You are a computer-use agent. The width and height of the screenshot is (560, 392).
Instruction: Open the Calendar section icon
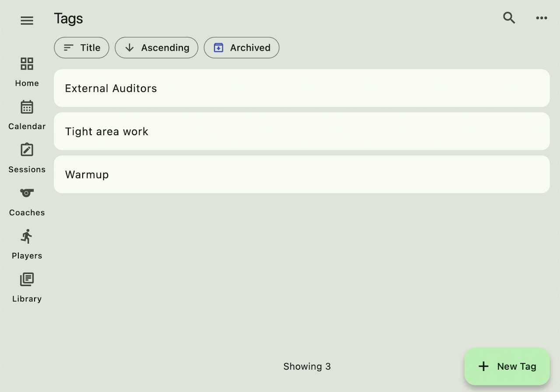pyautogui.click(x=27, y=107)
